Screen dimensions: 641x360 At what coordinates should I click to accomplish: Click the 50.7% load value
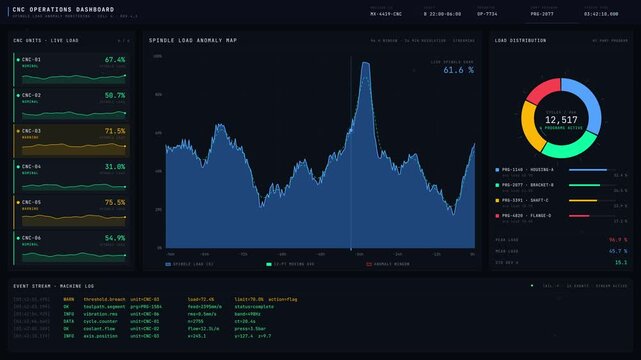tap(115, 95)
